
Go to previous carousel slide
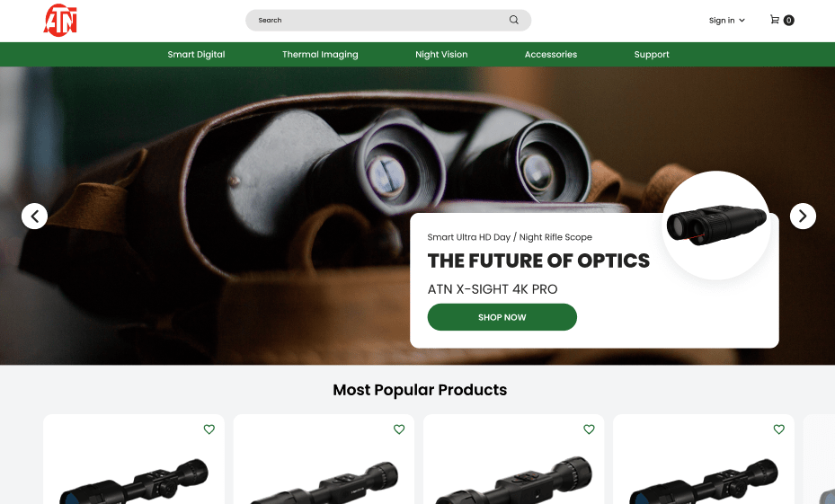pos(35,217)
